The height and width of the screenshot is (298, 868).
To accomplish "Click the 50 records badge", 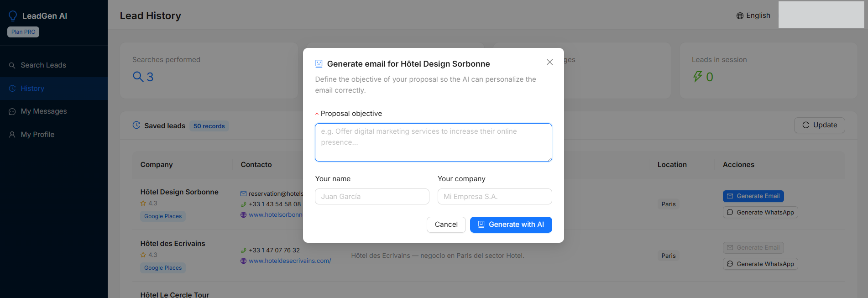I will [x=209, y=126].
